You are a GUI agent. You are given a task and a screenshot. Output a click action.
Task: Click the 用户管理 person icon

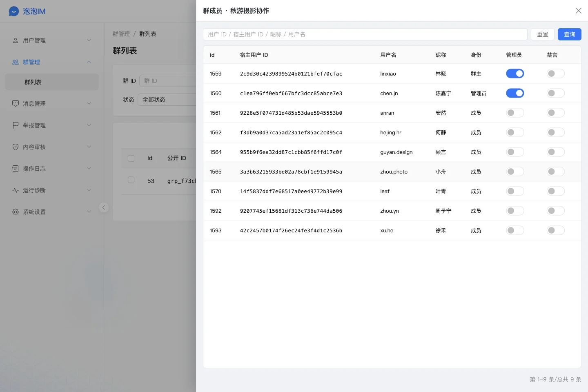tap(16, 40)
